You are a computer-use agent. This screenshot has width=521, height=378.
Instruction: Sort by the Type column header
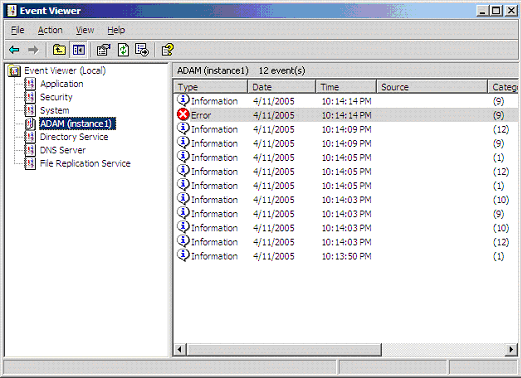(x=211, y=87)
